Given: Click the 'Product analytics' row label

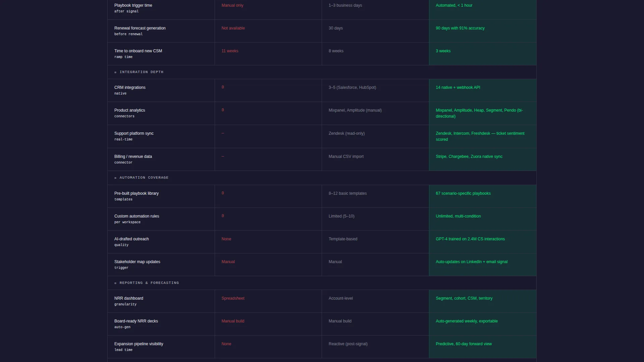Looking at the screenshot, I should pyautogui.click(x=129, y=110).
